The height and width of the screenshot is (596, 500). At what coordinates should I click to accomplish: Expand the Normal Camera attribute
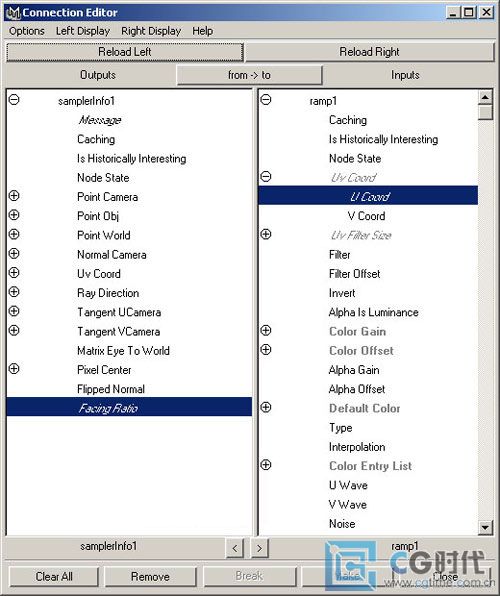point(14,254)
